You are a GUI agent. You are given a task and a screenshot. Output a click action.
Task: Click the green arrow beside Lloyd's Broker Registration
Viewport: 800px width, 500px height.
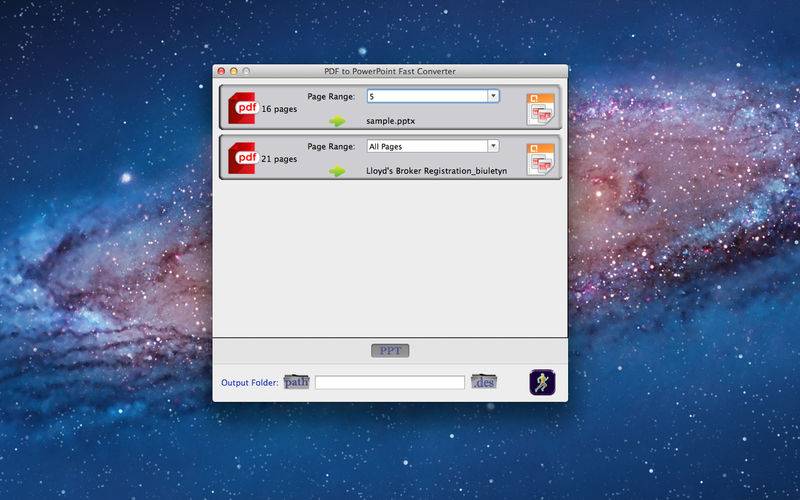[x=337, y=171]
